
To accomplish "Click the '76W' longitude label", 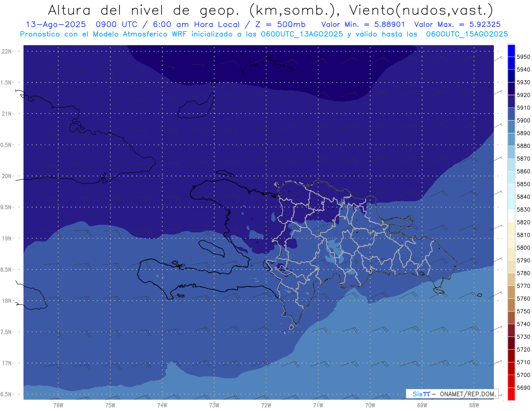I will 58,405.
